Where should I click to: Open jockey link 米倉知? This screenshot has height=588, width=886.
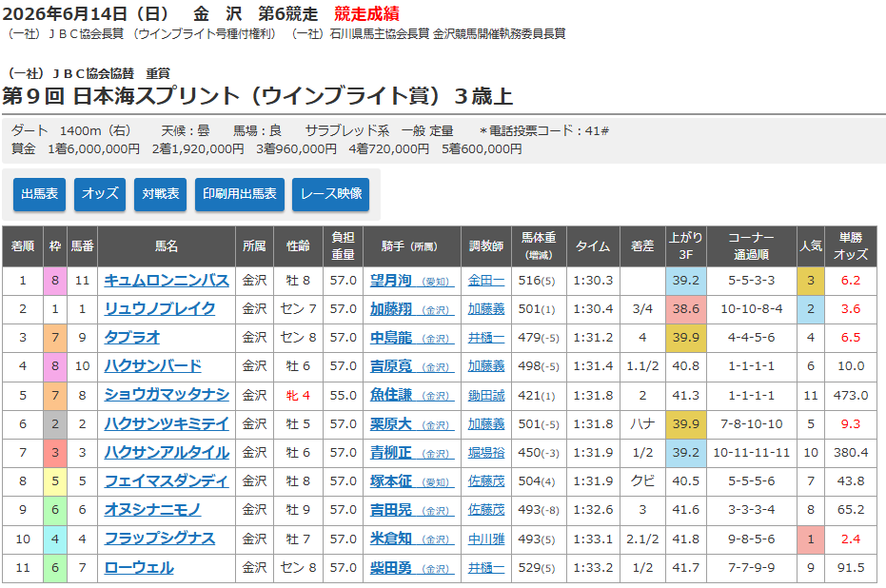pos(412,539)
